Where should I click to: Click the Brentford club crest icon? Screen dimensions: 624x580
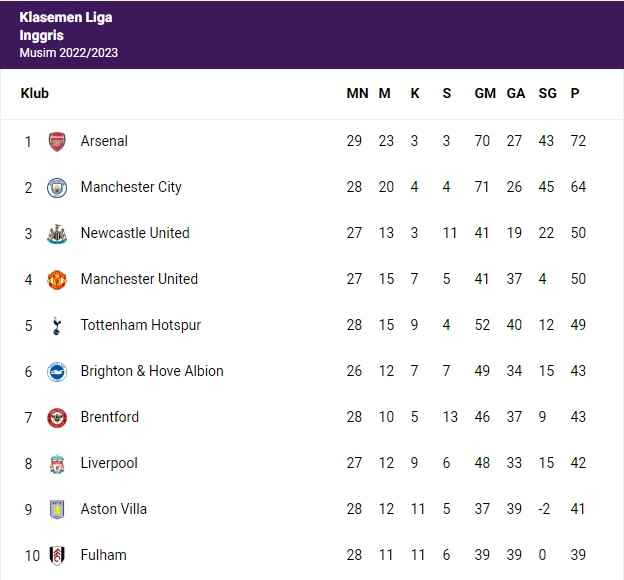click(x=57, y=417)
